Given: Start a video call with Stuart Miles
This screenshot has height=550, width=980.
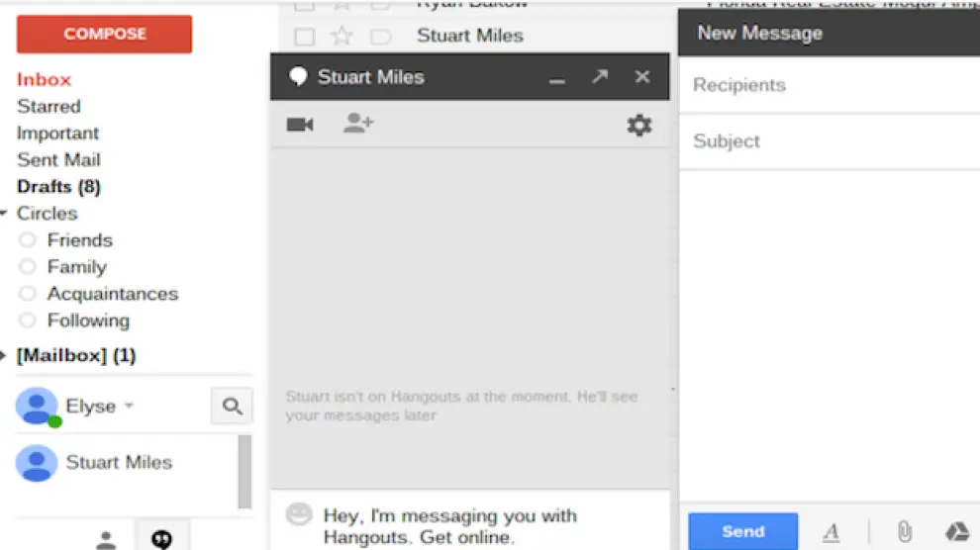Looking at the screenshot, I should click(x=300, y=125).
